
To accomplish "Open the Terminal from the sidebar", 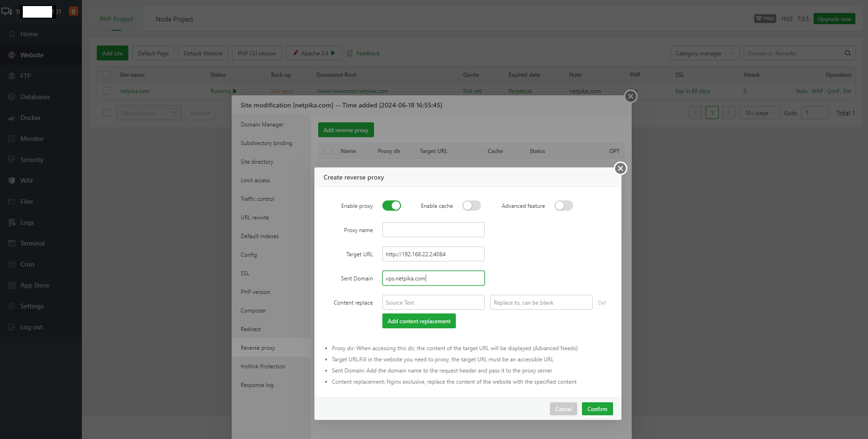I will pyautogui.click(x=32, y=243).
